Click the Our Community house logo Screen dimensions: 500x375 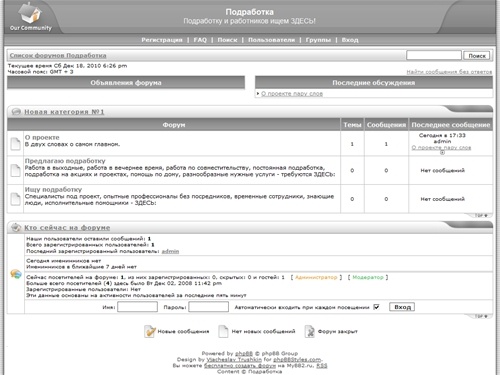click(30, 17)
